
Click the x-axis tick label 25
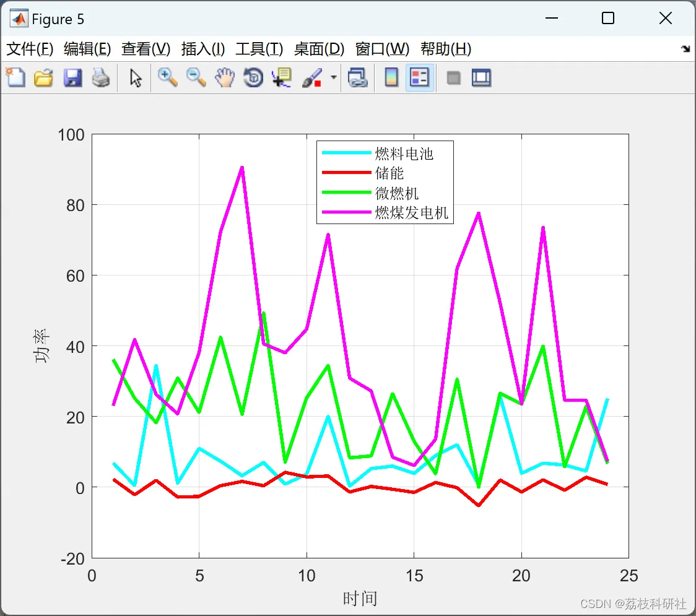(x=629, y=576)
